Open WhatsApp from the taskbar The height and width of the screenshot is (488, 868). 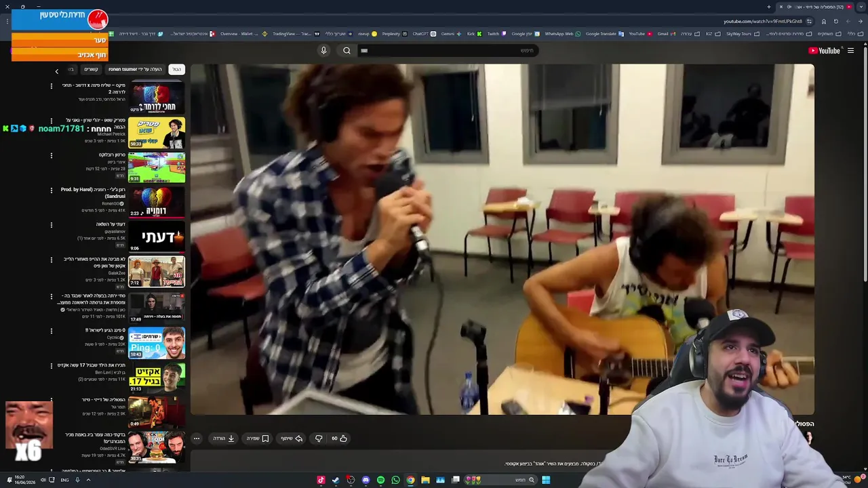pos(395,480)
